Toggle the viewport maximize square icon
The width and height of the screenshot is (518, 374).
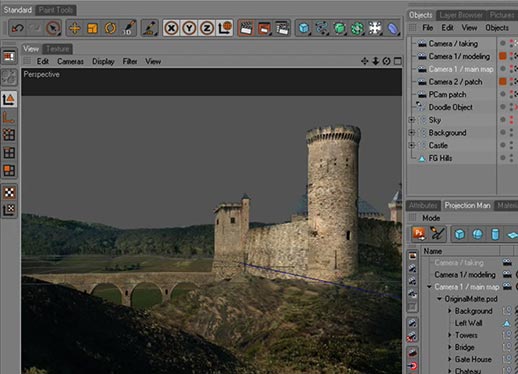397,61
